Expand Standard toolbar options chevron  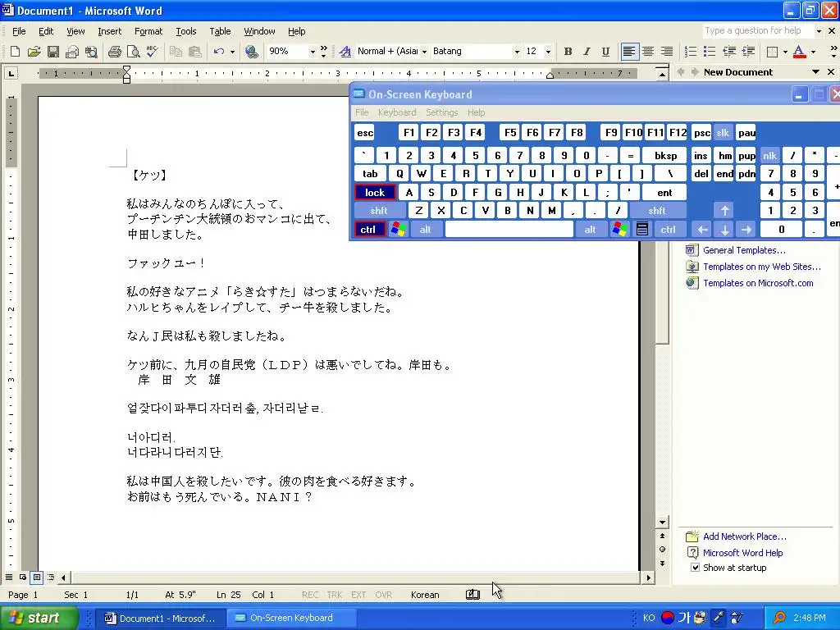coord(323,52)
